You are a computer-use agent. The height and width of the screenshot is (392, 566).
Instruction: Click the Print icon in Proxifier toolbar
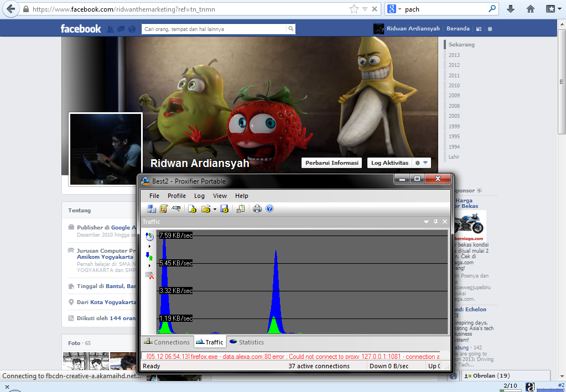coord(257,209)
